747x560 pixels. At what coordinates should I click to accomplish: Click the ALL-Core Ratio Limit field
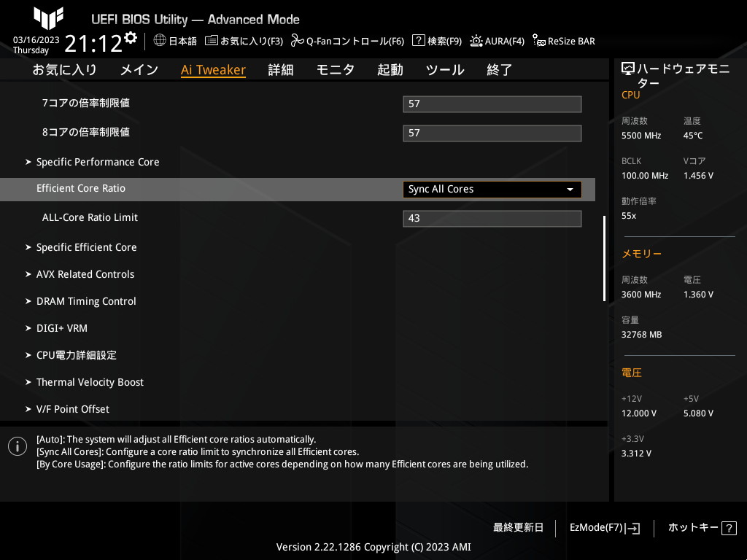click(492, 219)
